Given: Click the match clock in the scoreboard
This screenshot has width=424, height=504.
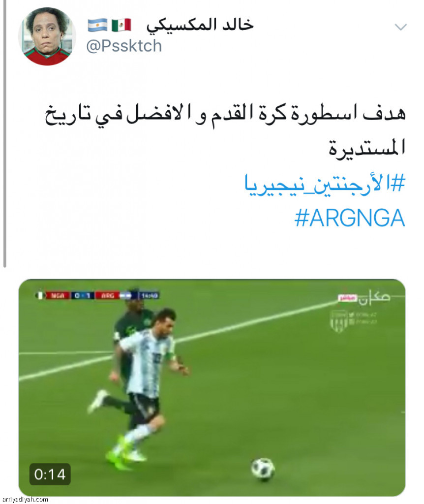Looking at the screenshot, I should (x=149, y=295).
